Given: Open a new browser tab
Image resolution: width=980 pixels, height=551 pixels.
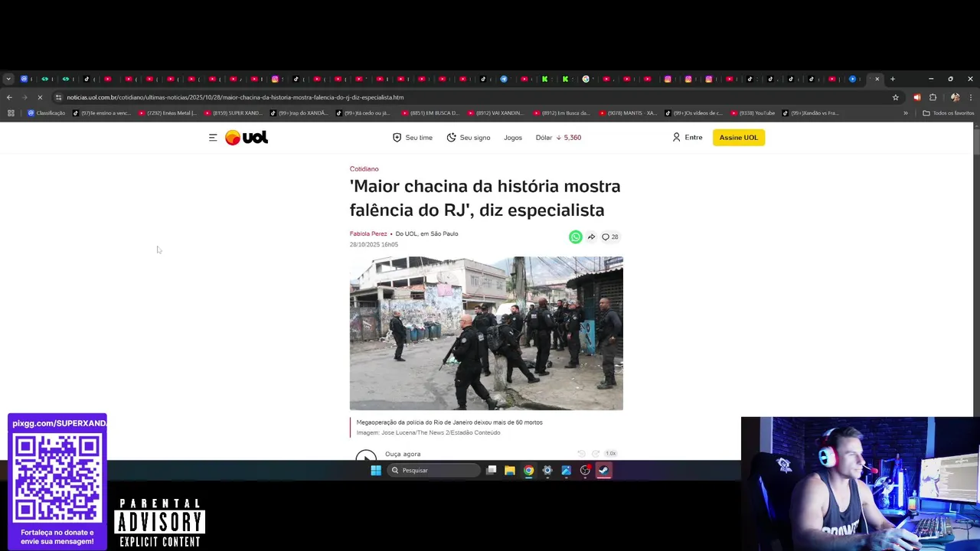Looking at the screenshot, I should (892, 79).
